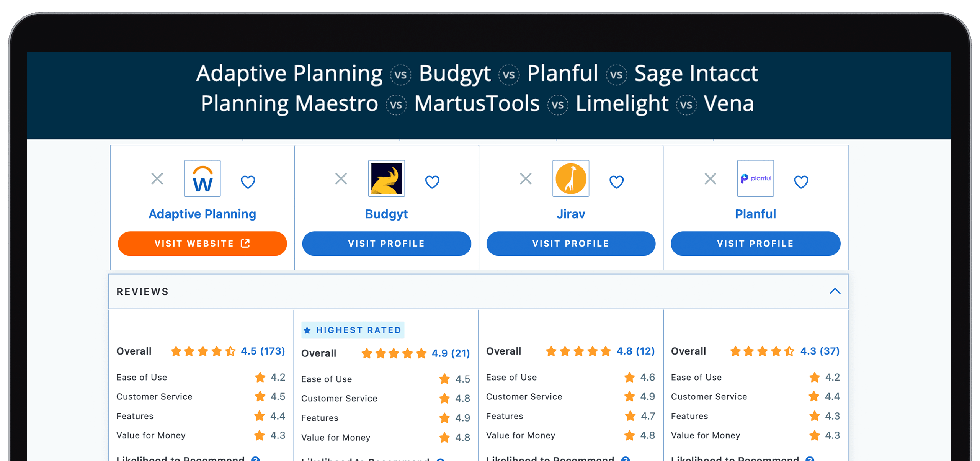The image size is (980, 461).
Task: Click Jirav overall star rating
Action: [x=578, y=351]
